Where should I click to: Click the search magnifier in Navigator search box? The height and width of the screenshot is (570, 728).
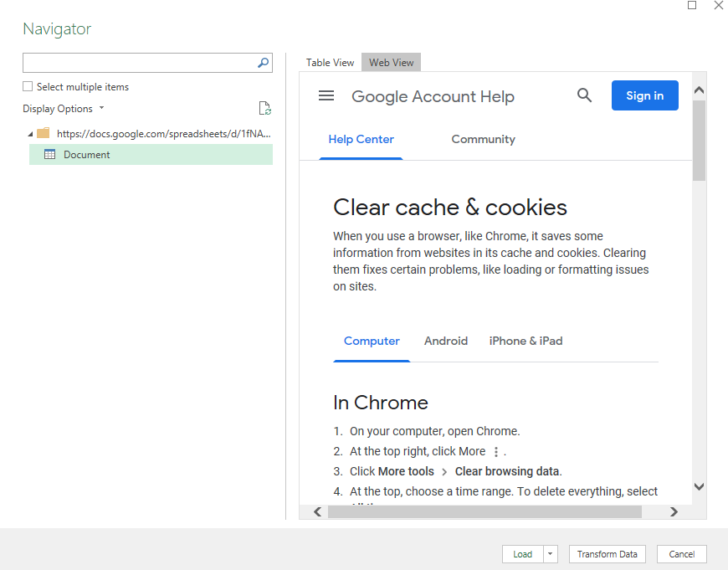(263, 63)
